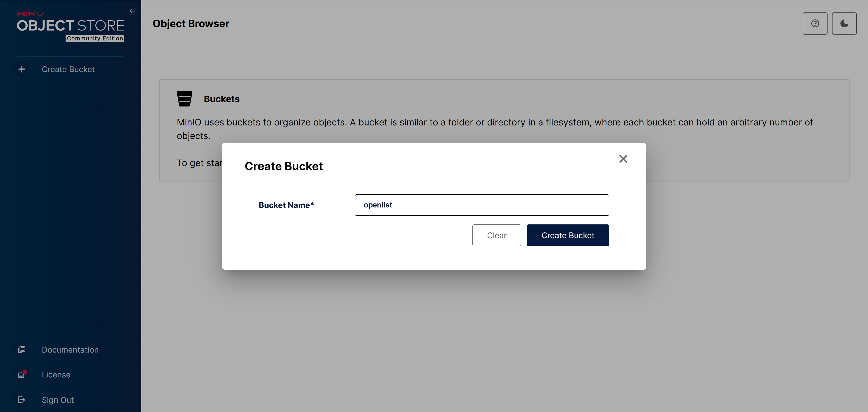Viewport: 868px width, 412px height.
Task: Close the Create Bucket dialog
Action: tap(623, 159)
